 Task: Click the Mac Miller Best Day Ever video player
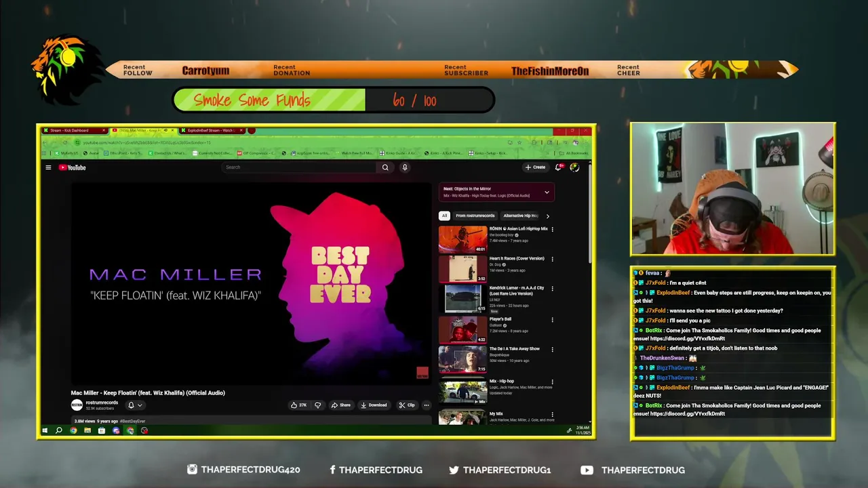pos(251,283)
